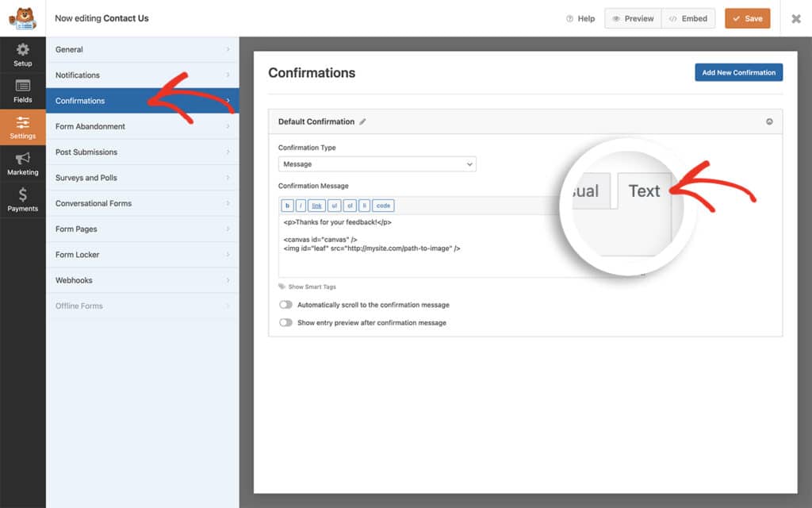Select Post Submissions in settings menu

click(143, 152)
